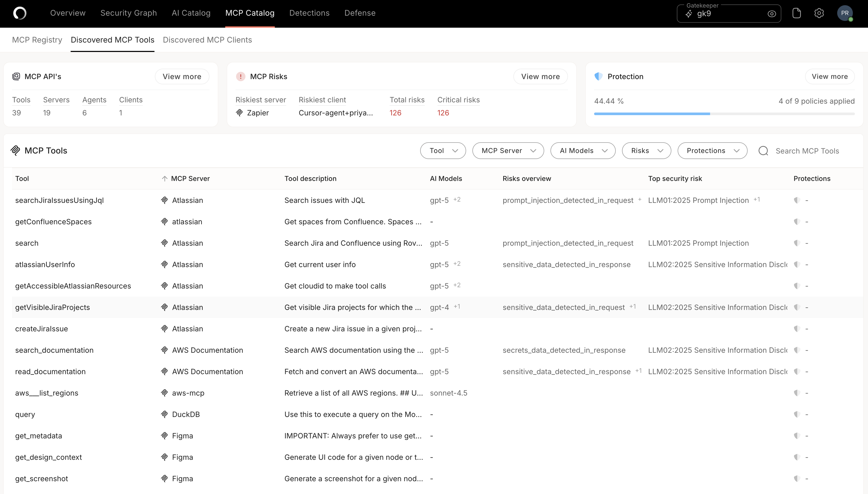868x494 pixels.
Task: Open the PR user avatar
Action: pyautogui.click(x=844, y=13)
